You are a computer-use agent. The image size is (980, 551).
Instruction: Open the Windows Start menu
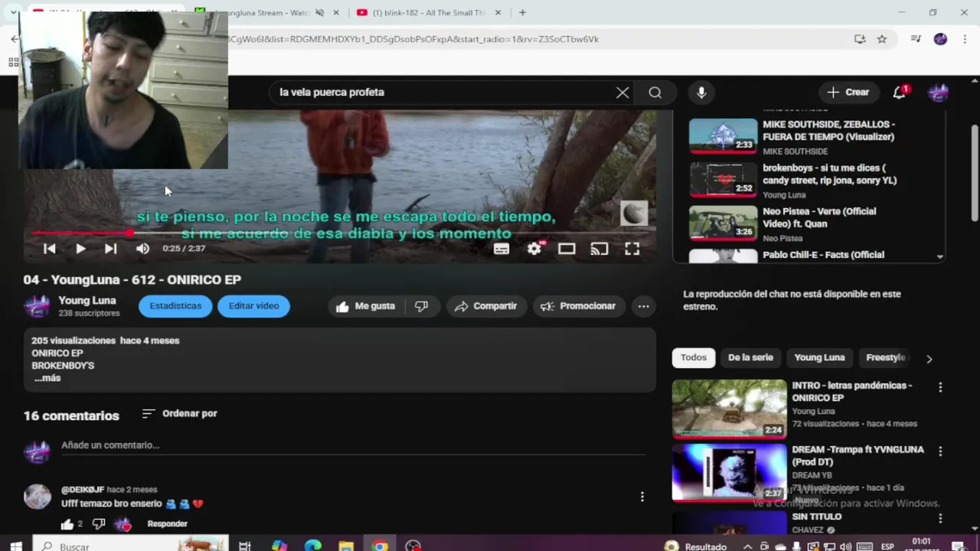[x=16, y=546]
